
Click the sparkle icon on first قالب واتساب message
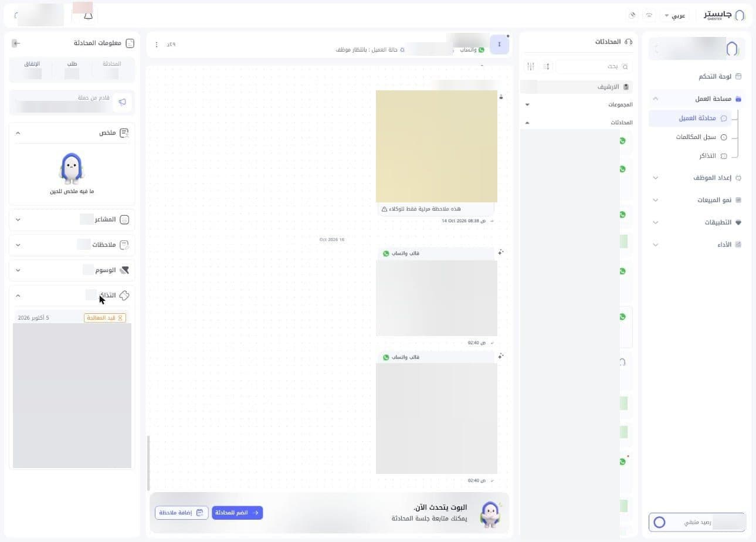click(501, 253)
